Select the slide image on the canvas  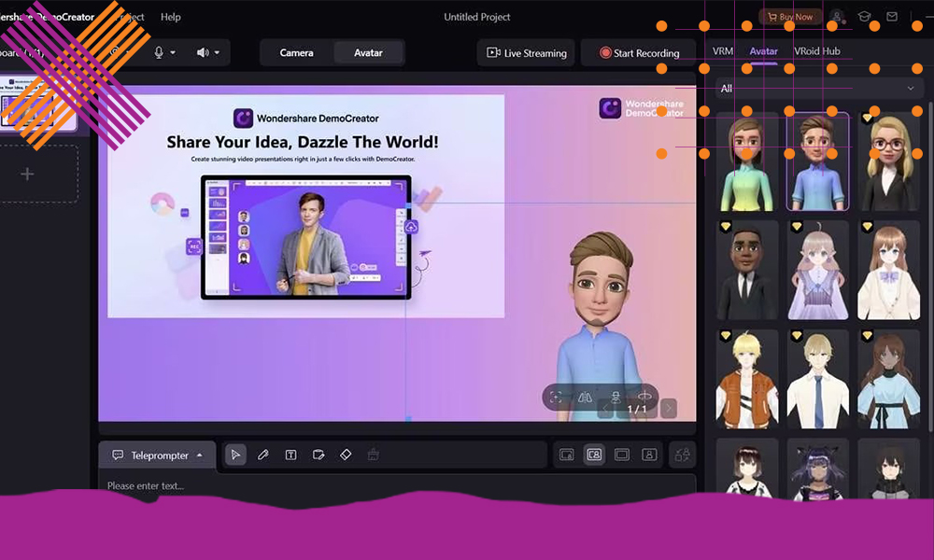[x=305, y=206]
